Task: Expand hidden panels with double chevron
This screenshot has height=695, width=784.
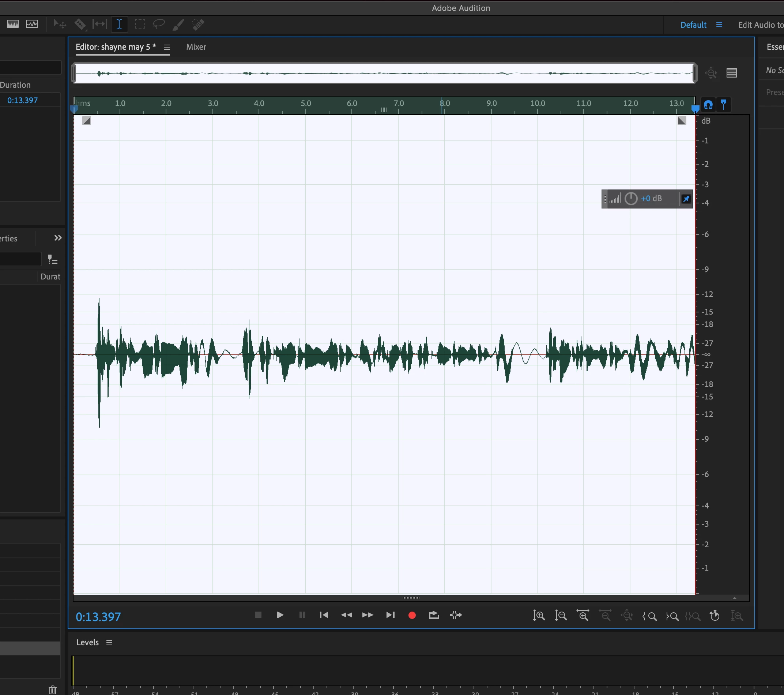Action: click(58, 238)
